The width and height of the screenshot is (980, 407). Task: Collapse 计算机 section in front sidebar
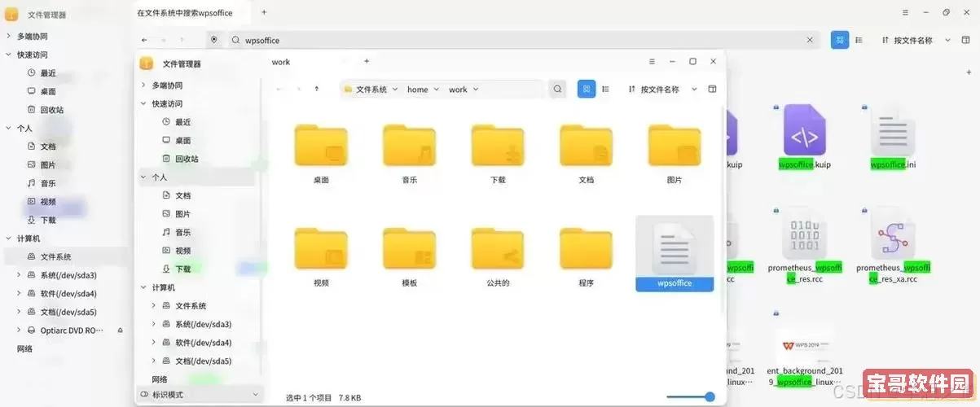click(143, 287)
